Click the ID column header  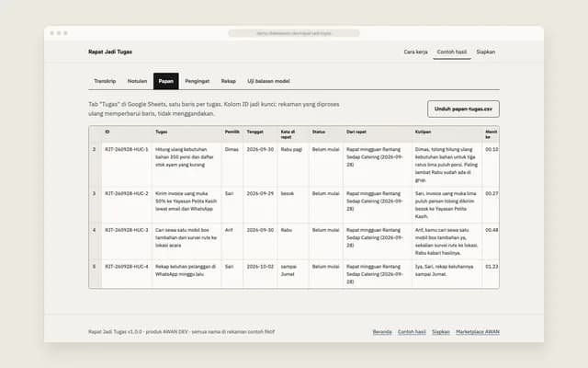pyautogui.click(x=127, y=134)
